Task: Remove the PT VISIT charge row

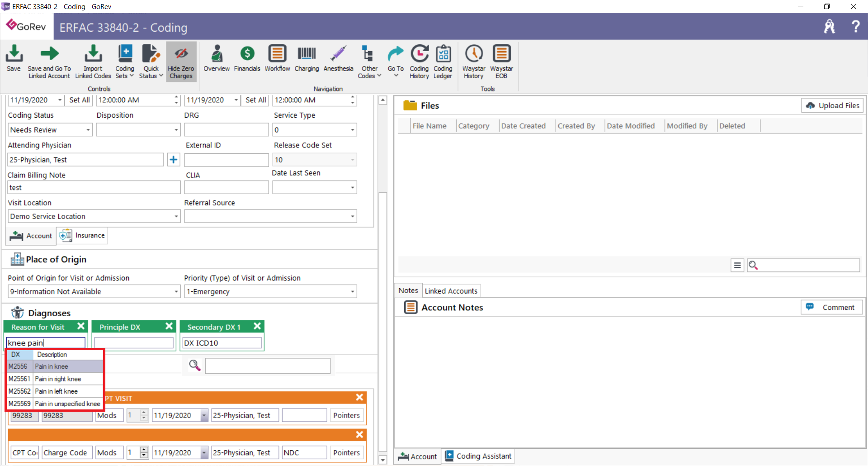Action: tap(359, 397)
